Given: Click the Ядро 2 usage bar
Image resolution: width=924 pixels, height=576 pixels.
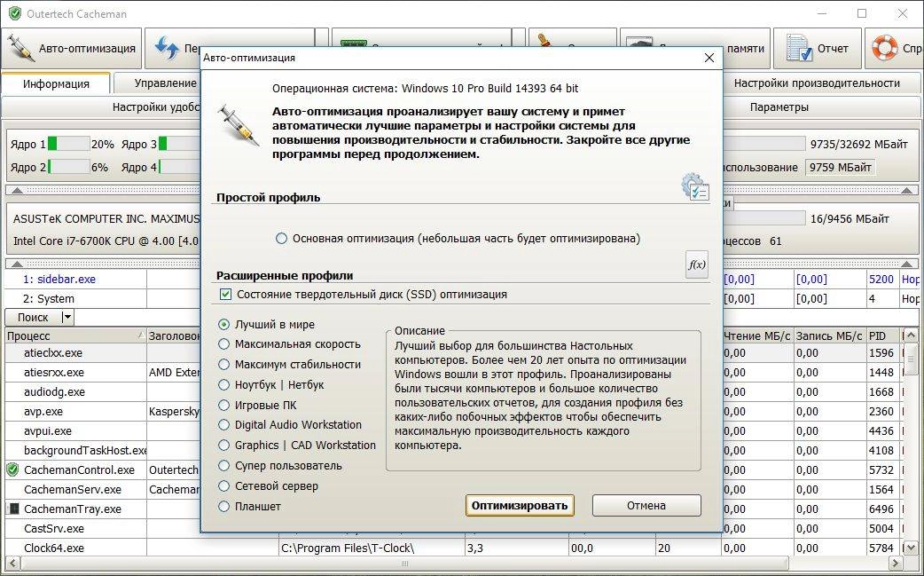Looking at the screenshot, I should click(x=68, y=168).
